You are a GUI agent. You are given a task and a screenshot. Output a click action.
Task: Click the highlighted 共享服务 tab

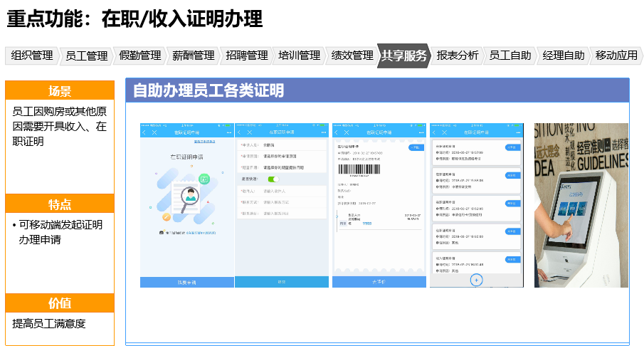coord(403,56)
